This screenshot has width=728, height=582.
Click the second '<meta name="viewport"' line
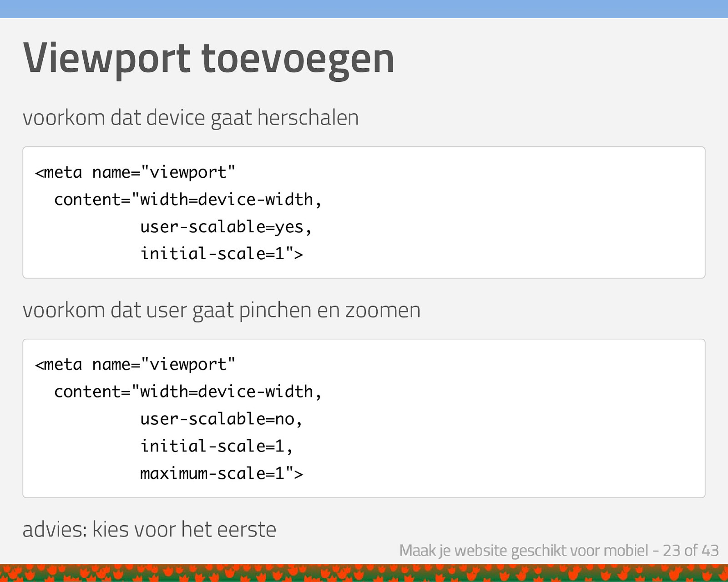click(x=135, y=365)
